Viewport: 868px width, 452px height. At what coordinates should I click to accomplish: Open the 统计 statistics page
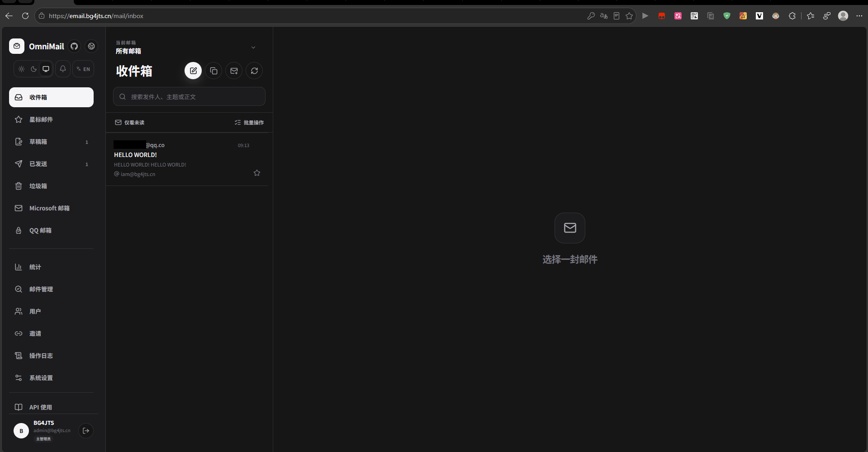(x=51, y=267)
